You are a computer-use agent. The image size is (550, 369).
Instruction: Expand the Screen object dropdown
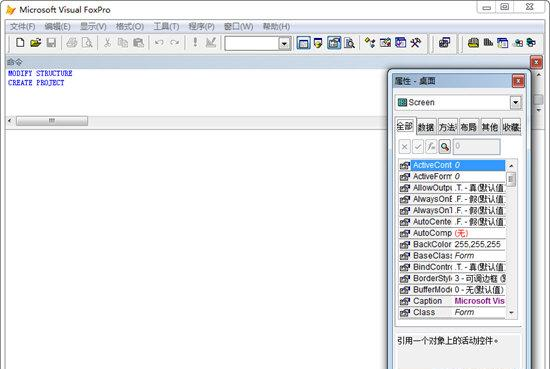(x=515, y=102)
